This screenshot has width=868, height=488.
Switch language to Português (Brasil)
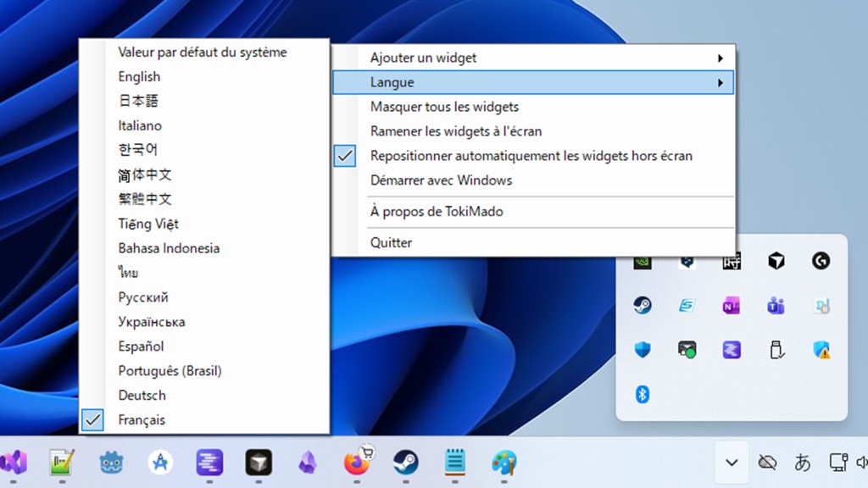click(204, 371)
